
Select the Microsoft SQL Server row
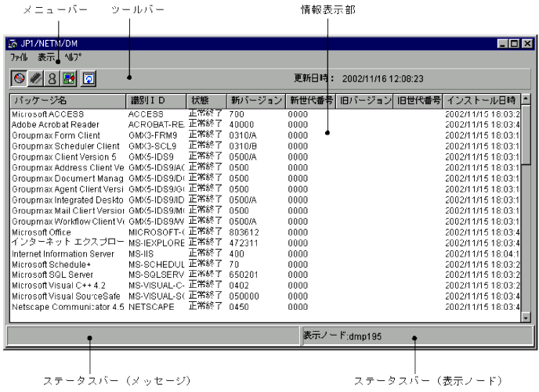click(265, 275)
